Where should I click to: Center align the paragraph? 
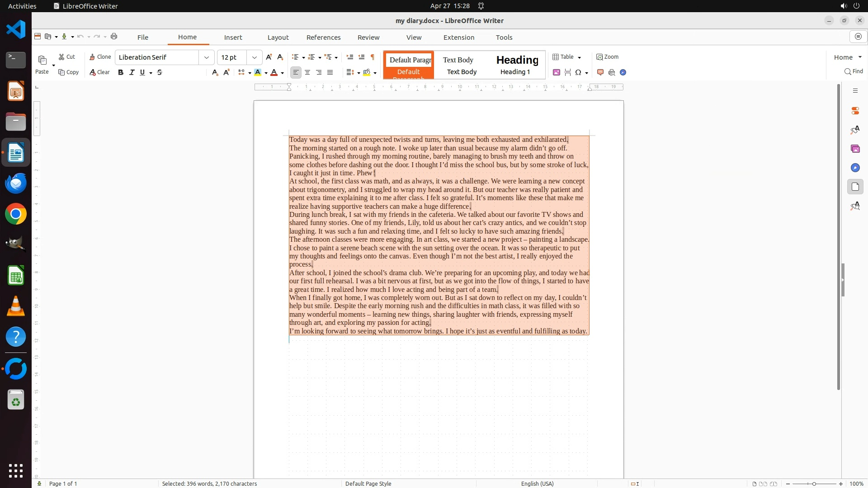tap(307, 72)
